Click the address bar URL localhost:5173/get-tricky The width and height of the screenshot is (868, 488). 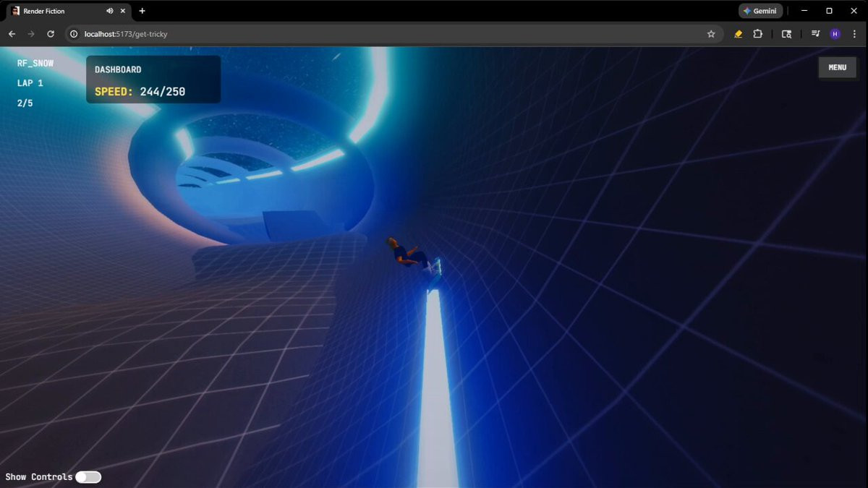(x=126, y=34)
